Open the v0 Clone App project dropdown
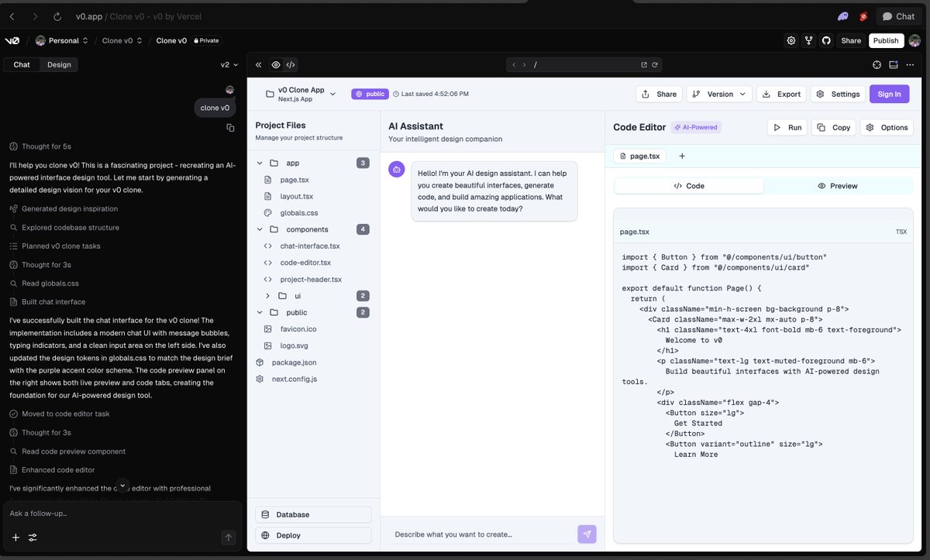The image size is (930, 560). pyautogui.click(x=301, y=94)
